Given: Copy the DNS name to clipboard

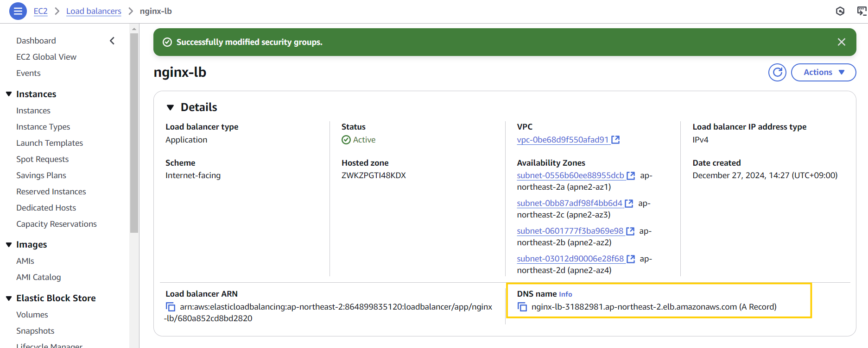Looking at the screenshot, I should 522,307.
